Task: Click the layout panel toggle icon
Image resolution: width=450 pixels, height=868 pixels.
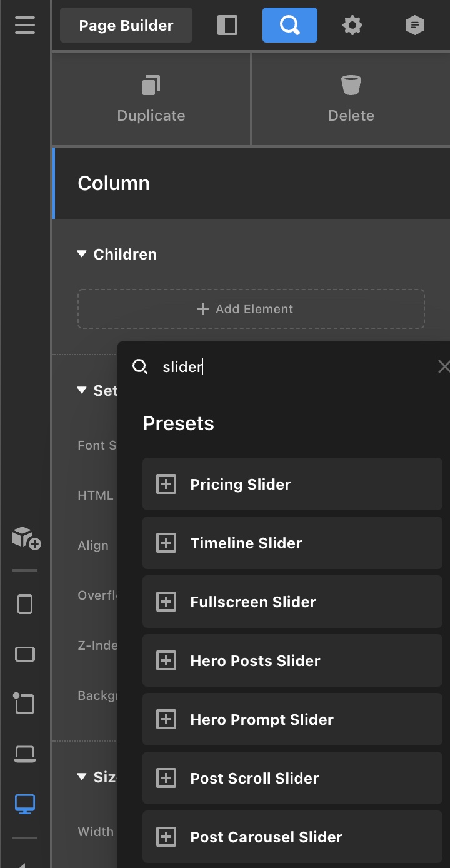Action: (x=227, y=25)
